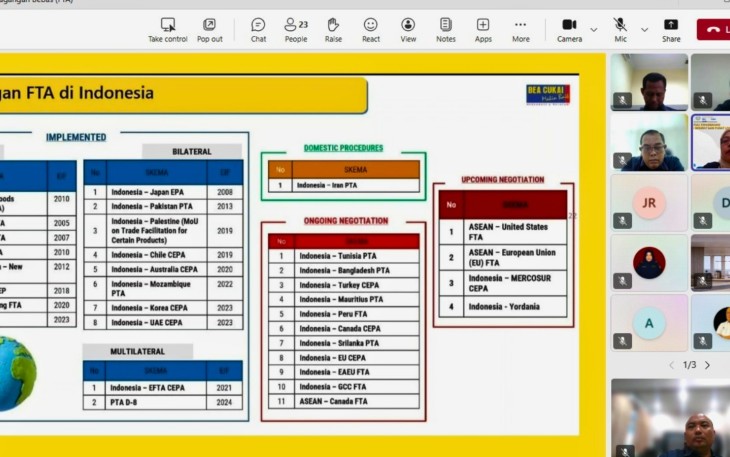Viewport: 730px width, 457px height.
Task: Open the Apps menu
Action: point(483,30)
